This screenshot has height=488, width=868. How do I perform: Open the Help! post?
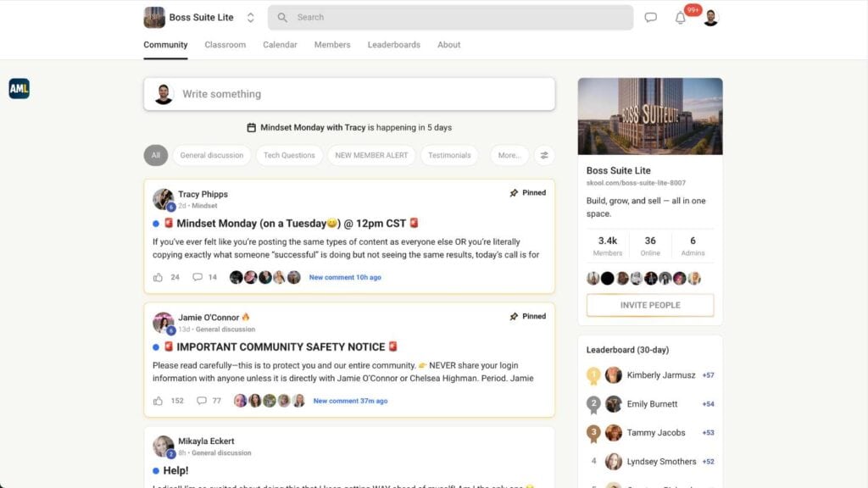click(x=175, y=471)
